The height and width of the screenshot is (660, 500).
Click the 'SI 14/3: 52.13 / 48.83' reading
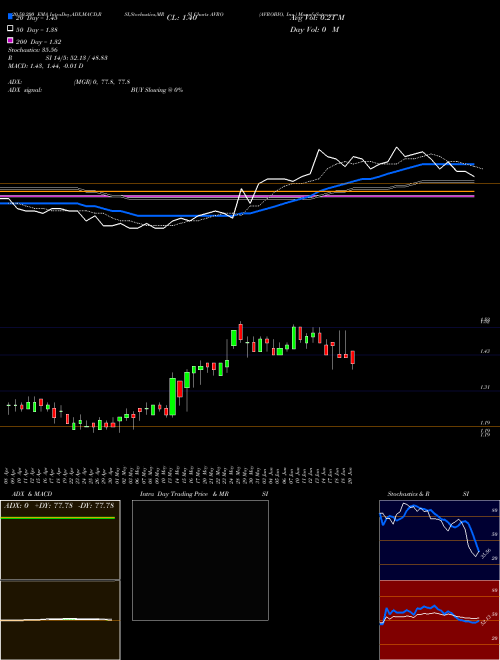pos(77,58)
